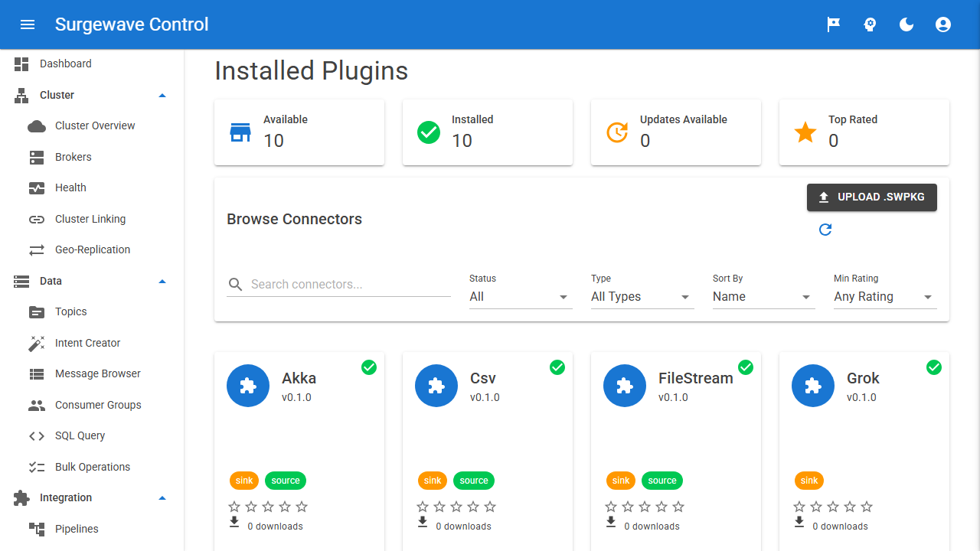The image size is (980, 551).
Task: Click the Csv plugin puzzle icon
Action: tap(436, 386)
